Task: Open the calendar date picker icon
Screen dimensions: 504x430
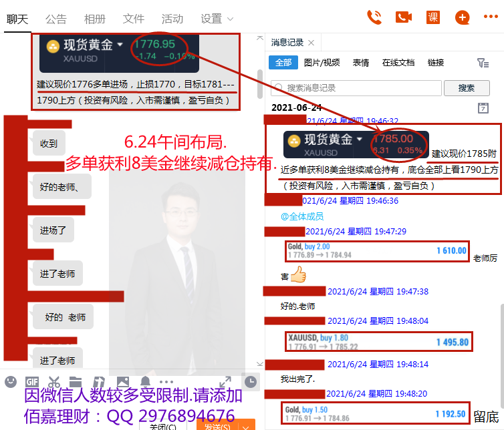Action: click(x=483, y=108)
